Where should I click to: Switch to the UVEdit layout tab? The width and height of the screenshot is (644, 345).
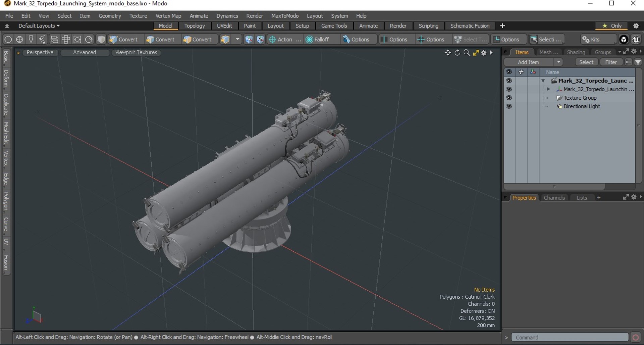tap(224, 26)
